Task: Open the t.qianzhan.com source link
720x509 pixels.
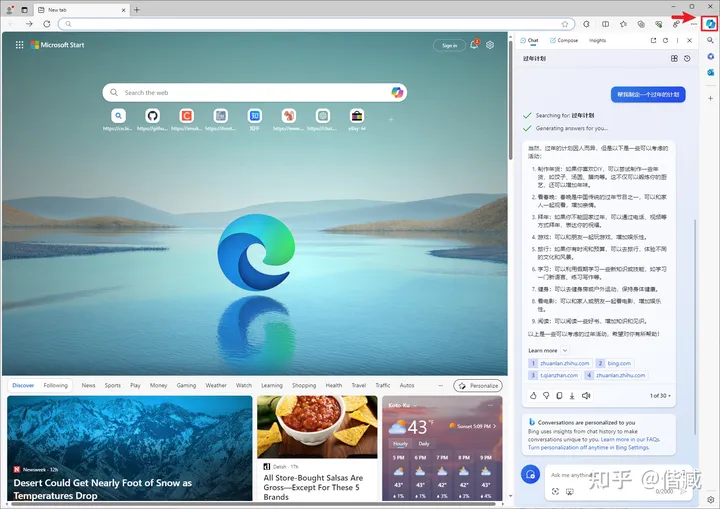Action: coord(554,375)
